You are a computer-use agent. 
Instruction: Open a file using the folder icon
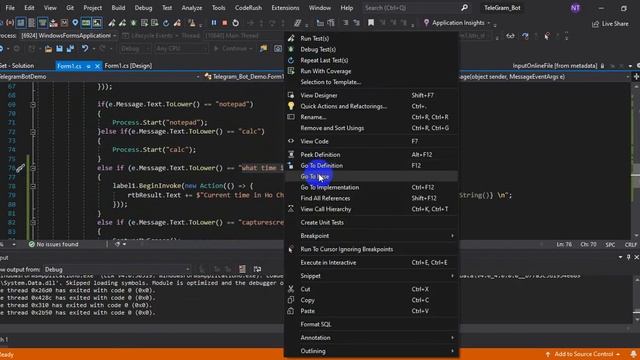pyautogui.click(x=48, y=49)
